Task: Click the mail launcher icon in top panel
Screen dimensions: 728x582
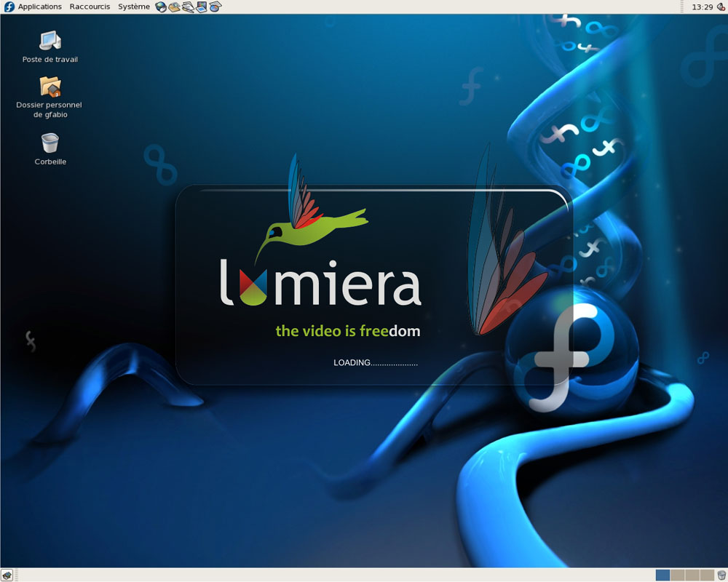Action: pyautogui.click(x=175, y=7)
